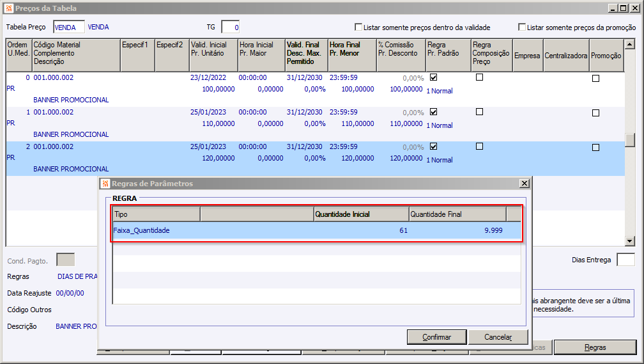This screenshot has width=644, height=364.
Task: Click the Dias Entrega input box
Action: pos(625,260)
